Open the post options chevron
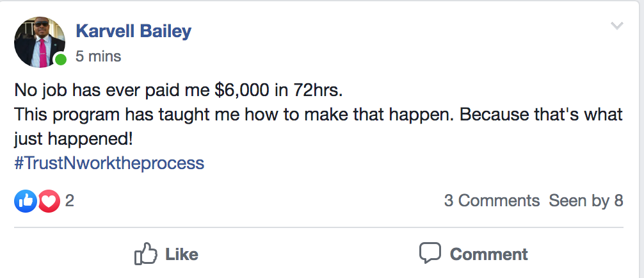 617,26
